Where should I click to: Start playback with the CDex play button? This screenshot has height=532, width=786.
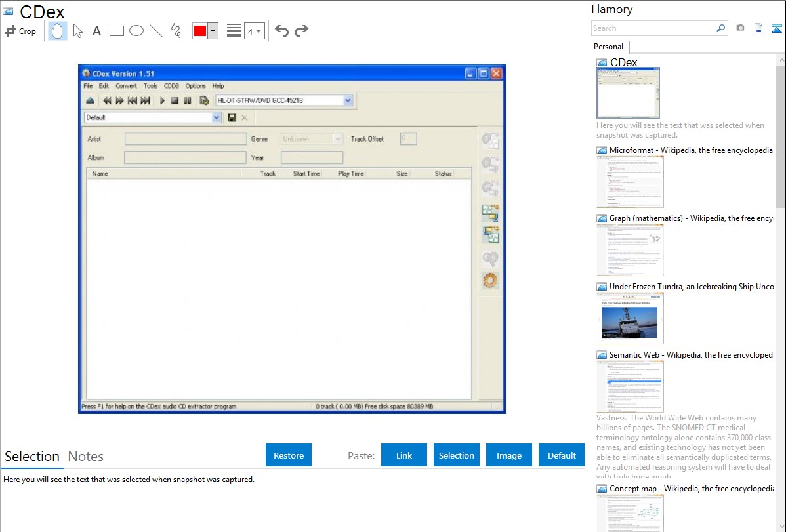coord(162,100)
